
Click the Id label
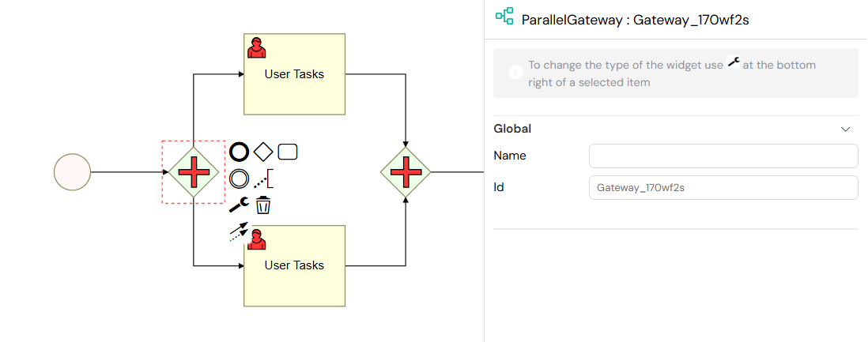coord(498,188)
